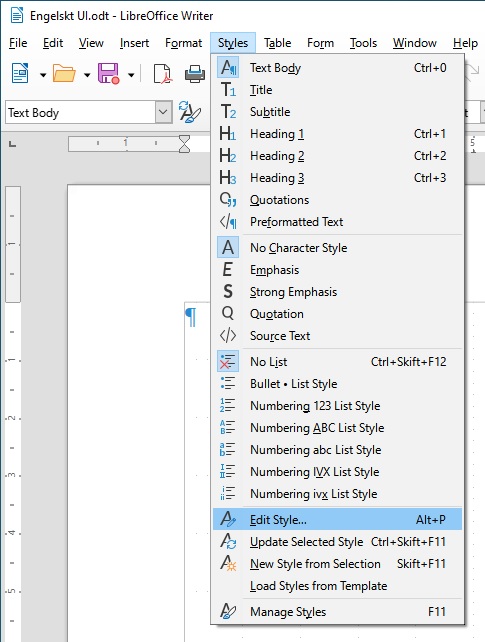Open the View menu

pyautogui.click(x=91, y=43)
